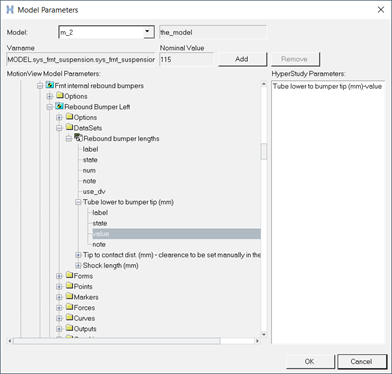
Task: Collapse Rebound bumper lengths dataset node
Action: (69, 139)
